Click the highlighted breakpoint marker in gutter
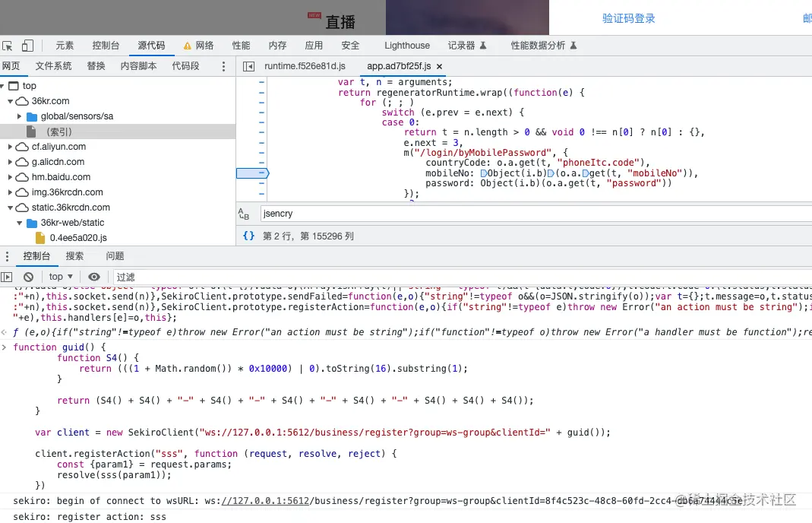Image resolution: width=812 pixels, height=523 pixels. 252,173
